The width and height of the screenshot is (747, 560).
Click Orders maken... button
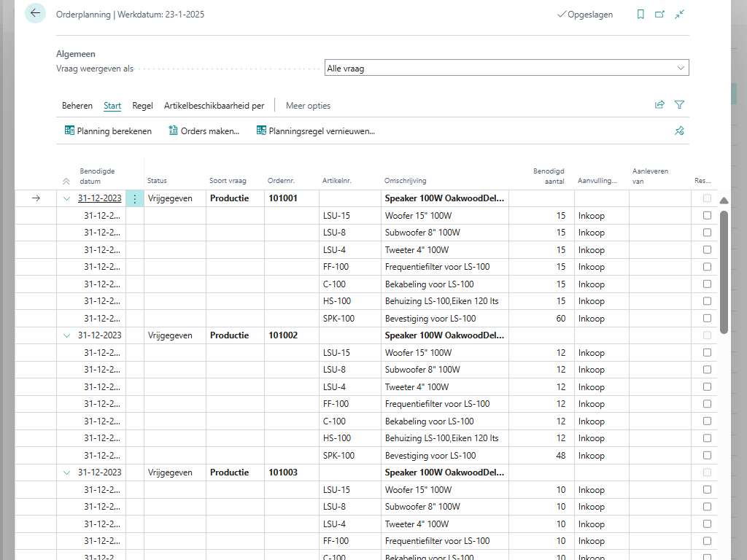point(204,131)
